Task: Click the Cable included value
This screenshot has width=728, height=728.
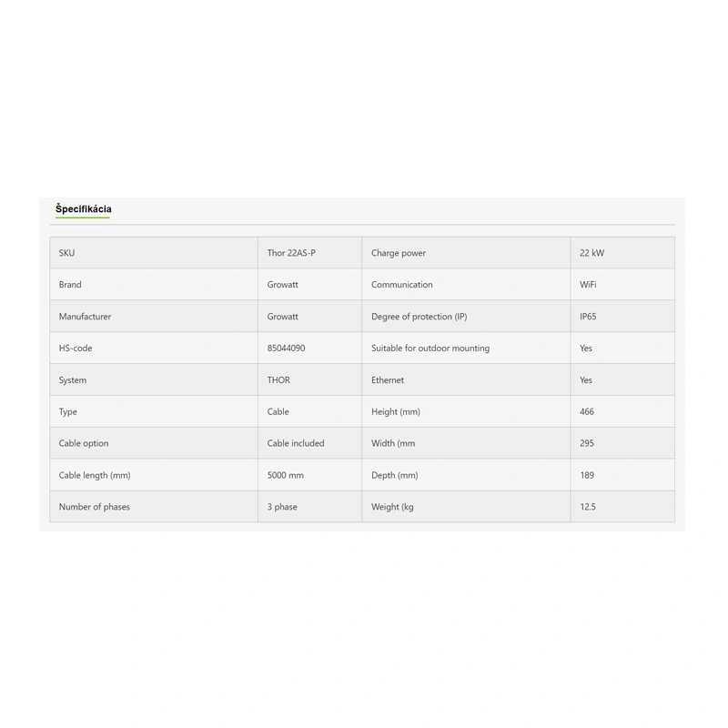Action: 296,444
